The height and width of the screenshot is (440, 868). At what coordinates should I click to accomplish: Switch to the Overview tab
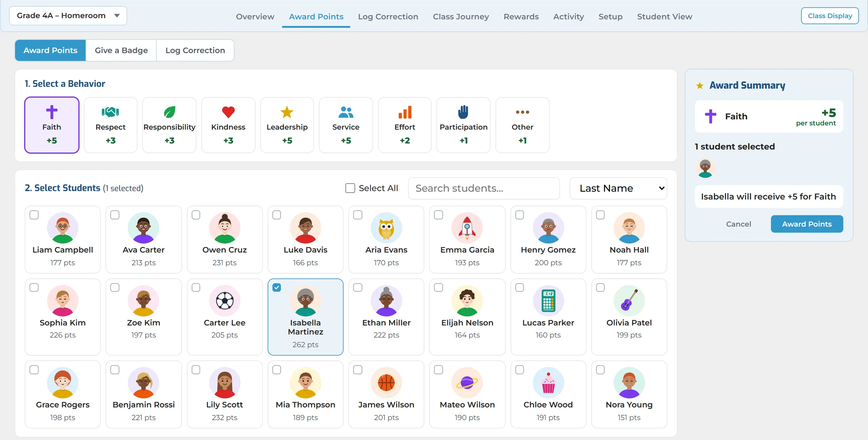(255, 17)
